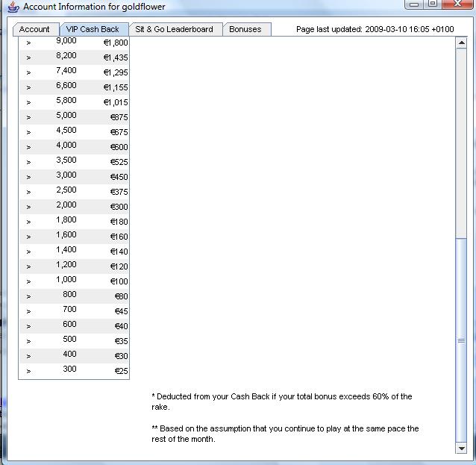The width and height of the screenshot is (476, 465).
Task: Select the 3,000 points cell
Action: pos(66,175)
